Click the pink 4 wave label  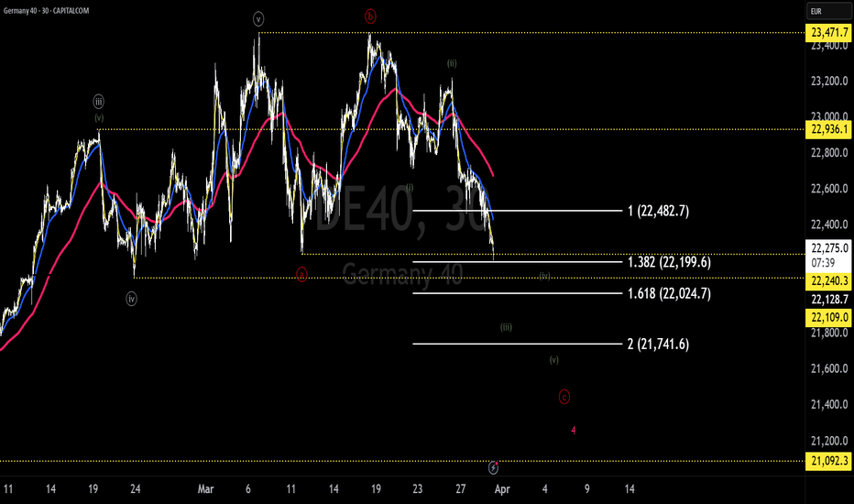tap(573, 431)
